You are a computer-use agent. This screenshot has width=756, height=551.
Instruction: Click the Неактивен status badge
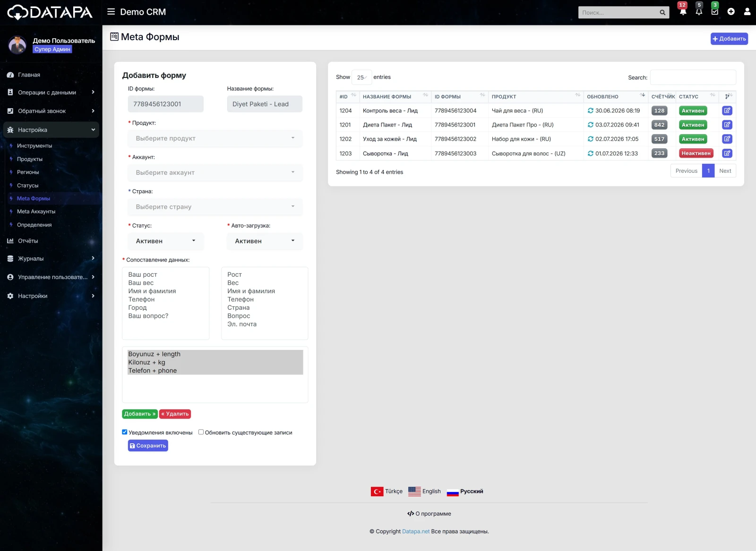[x=696, y=153]
